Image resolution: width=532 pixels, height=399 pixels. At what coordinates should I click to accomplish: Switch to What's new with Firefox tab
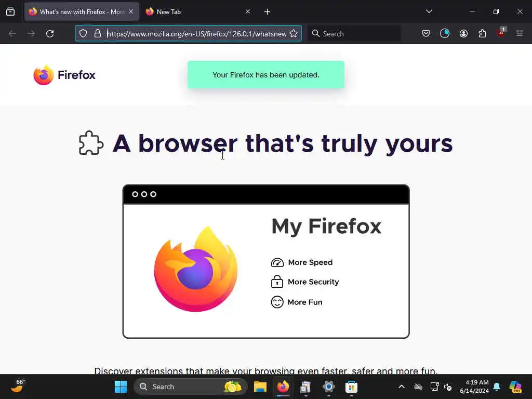click(x=82, y=11)
